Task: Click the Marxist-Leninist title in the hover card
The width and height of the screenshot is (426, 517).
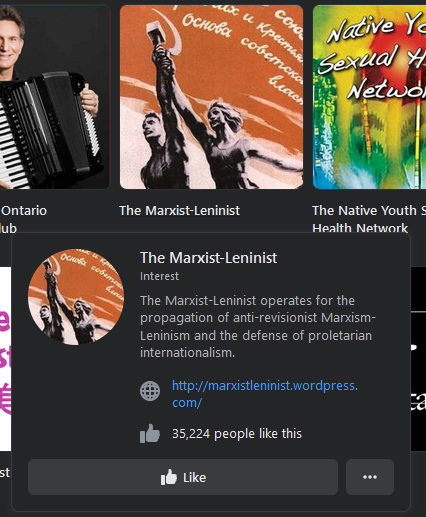Action: (208, 258)
